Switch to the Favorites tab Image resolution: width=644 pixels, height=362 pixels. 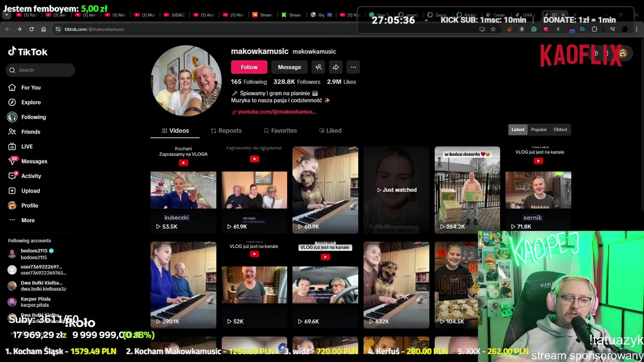pyautogui.click(x=280, y=131)
